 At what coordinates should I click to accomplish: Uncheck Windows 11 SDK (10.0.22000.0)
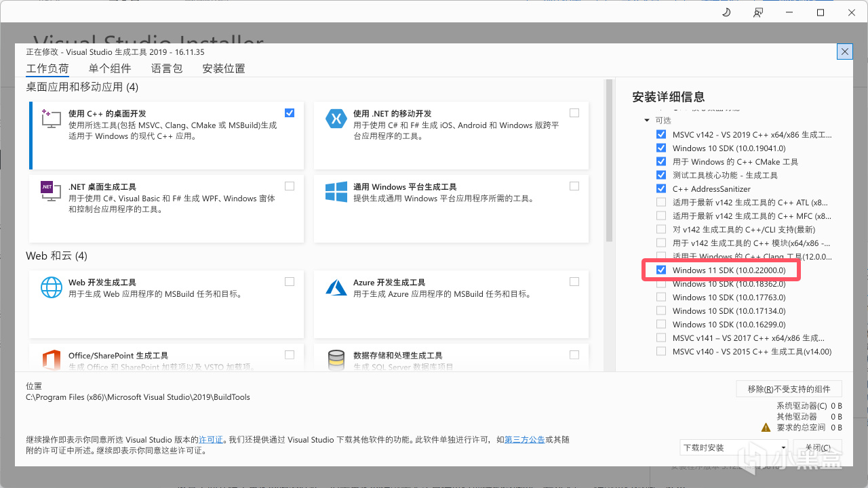tap(661, 270)
